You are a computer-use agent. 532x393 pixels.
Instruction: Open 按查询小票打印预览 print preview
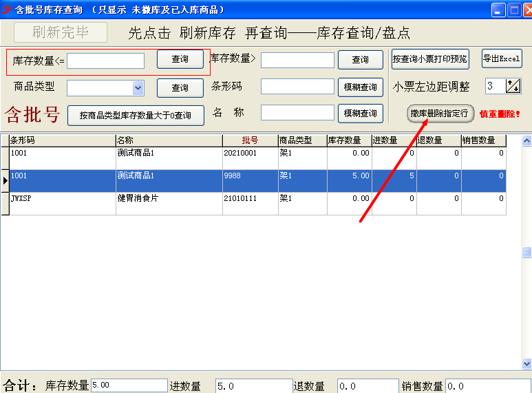click(x=430, y=59)
